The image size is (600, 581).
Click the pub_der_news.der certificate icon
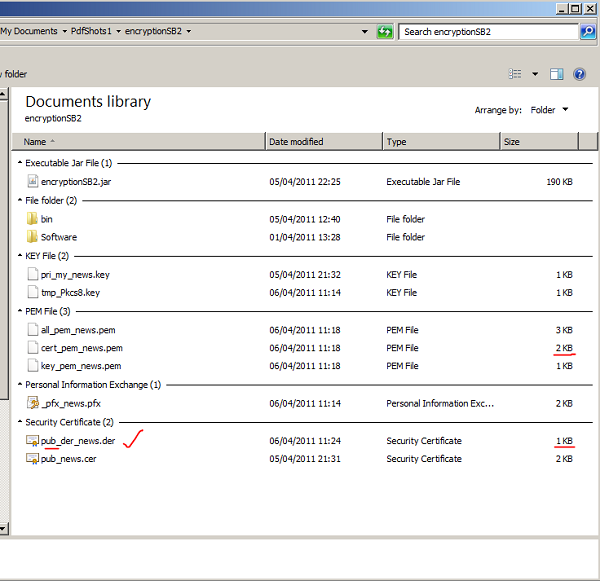click(33, 441)
